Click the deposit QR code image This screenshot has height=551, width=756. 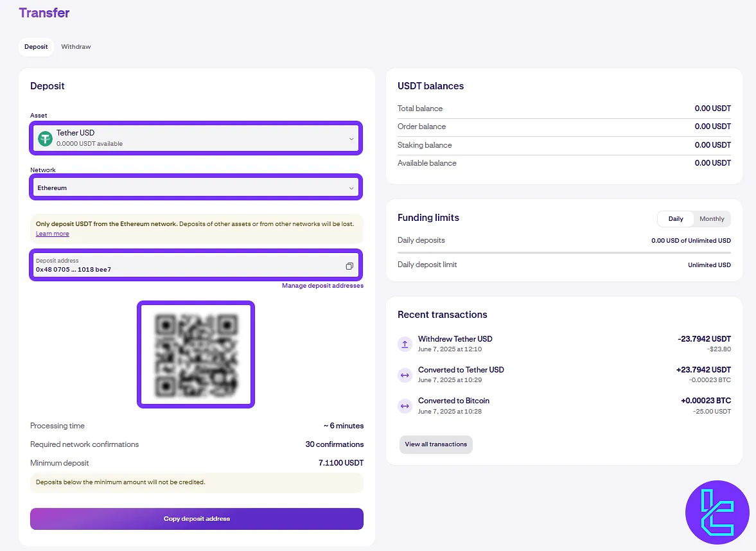click(x=196, y=354)
